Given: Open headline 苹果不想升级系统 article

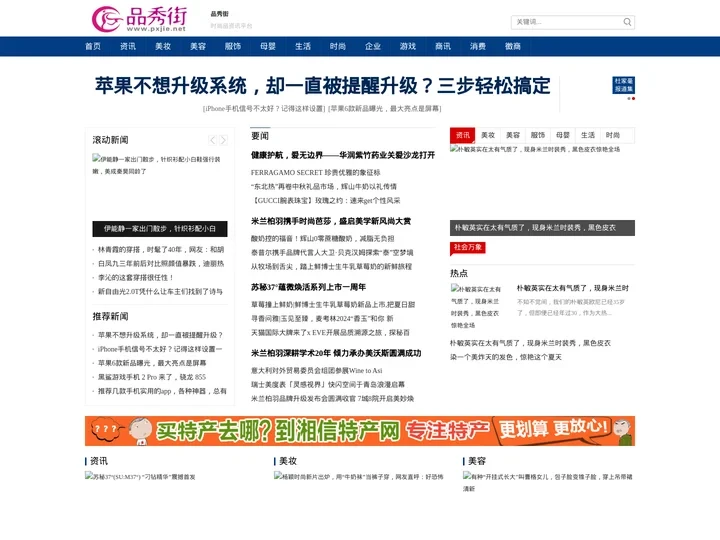Looking at the screenshot, I should tap(322, 86).
